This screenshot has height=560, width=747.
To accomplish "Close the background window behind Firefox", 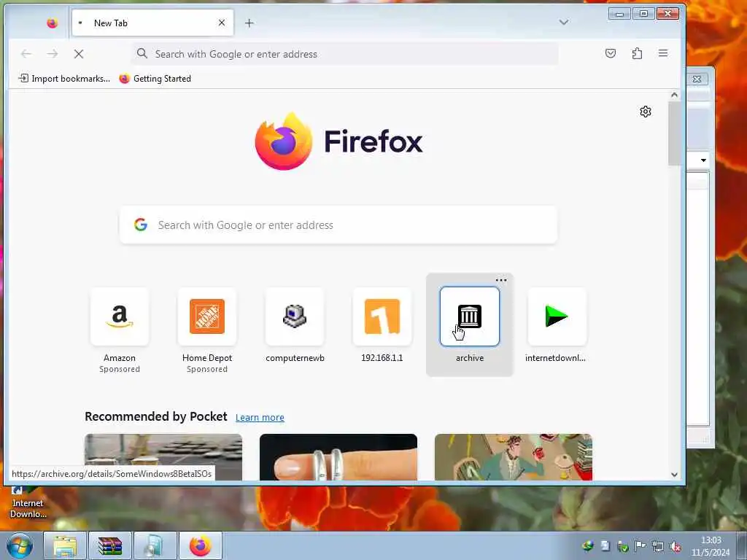I will (697, 79).
